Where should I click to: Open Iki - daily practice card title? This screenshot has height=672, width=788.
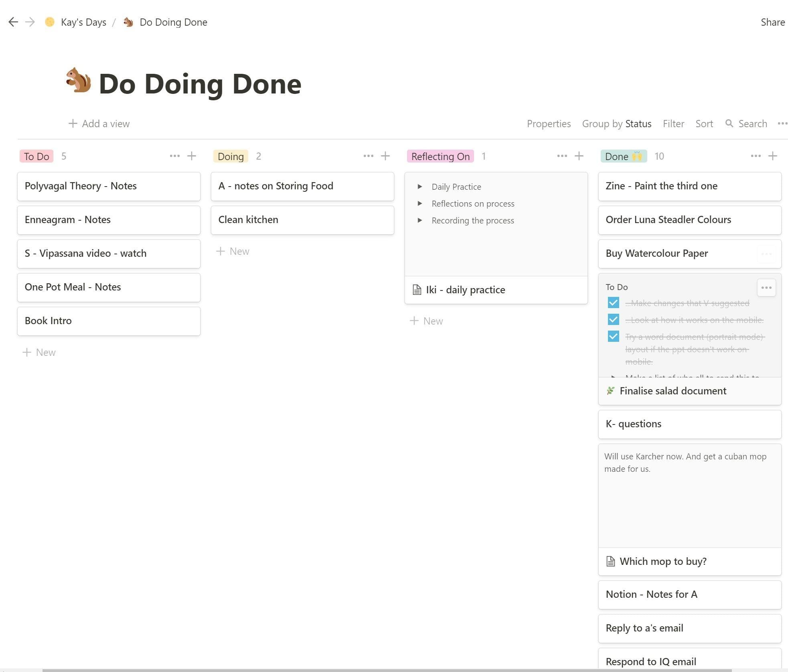coord(465,290)
